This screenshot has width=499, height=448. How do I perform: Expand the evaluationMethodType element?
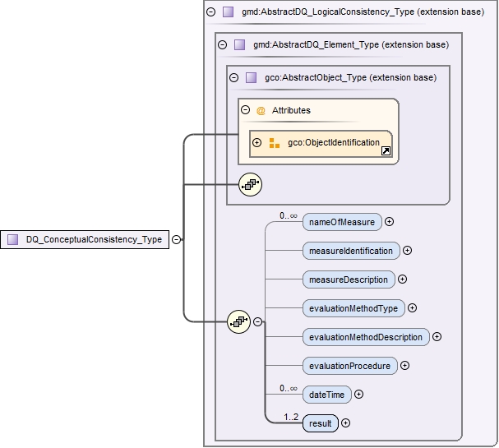[412, 308]
